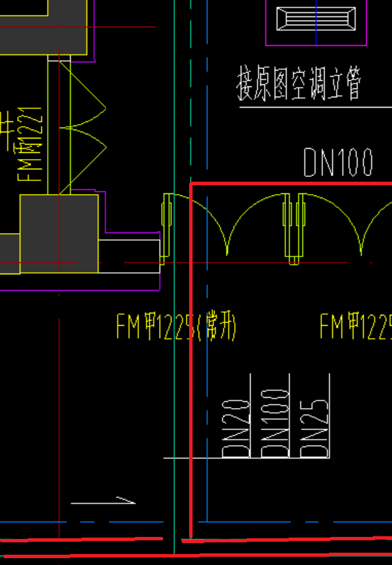Select the vertical DN25 pipe label

[x=314, y=428]
